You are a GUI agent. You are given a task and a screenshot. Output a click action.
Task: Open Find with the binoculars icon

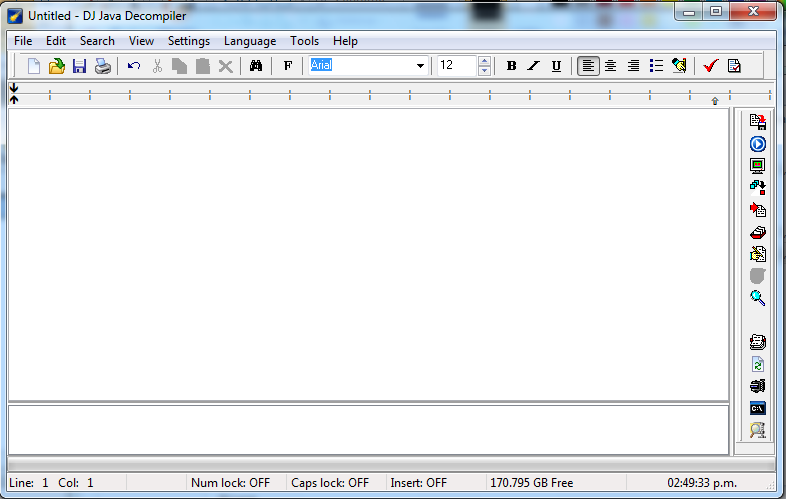click(x=256, y=66)
